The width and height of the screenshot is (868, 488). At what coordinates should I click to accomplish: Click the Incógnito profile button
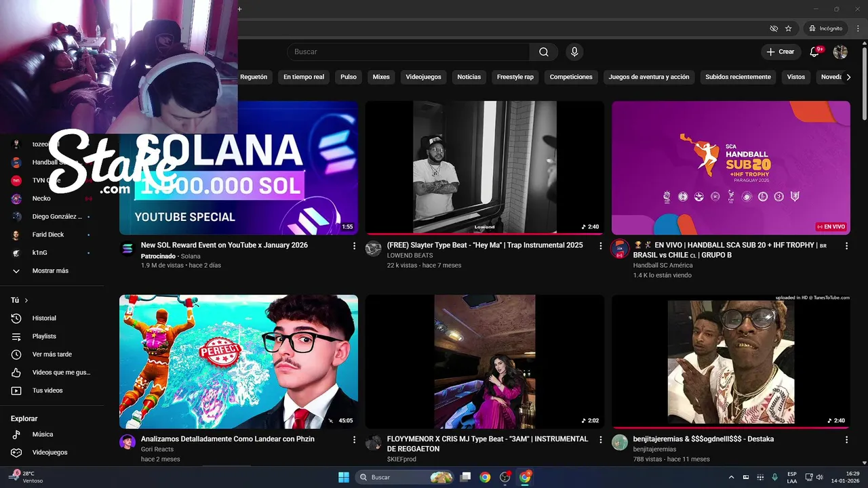[x=826, y=28]
